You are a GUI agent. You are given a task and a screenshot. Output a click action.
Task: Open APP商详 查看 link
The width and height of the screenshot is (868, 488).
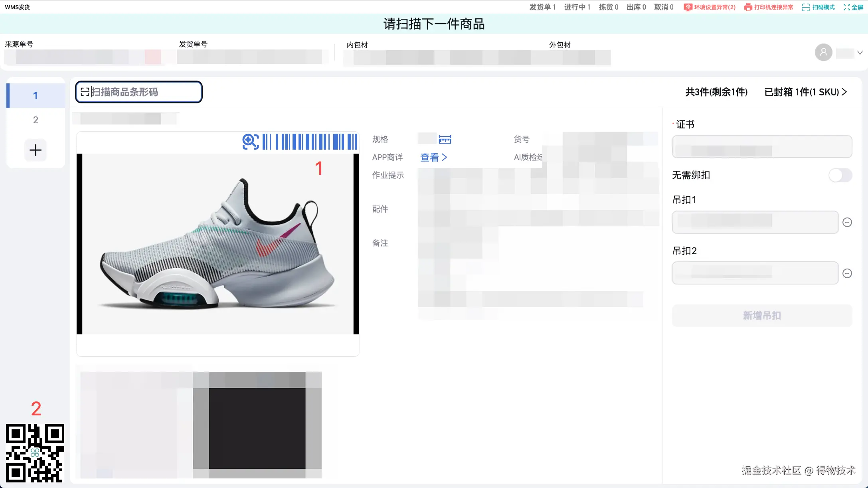click(433, 157)
